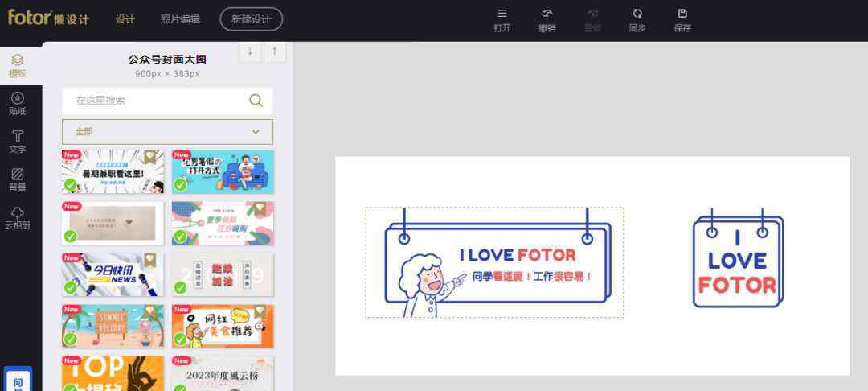Click diamond badge on 暑期兼职 template
This screenshot has height=391, width=868.
[149, 158]
